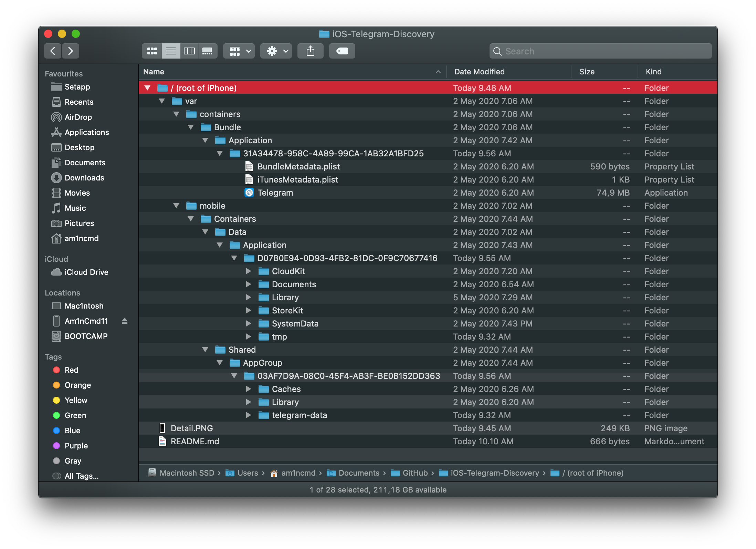
Task: Switch to column view mode
Action: pos(189,51)
